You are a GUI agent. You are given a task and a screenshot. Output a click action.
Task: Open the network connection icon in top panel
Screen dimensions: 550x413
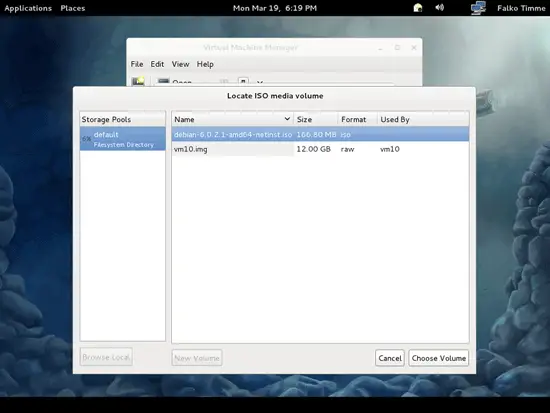coord(478,8)
